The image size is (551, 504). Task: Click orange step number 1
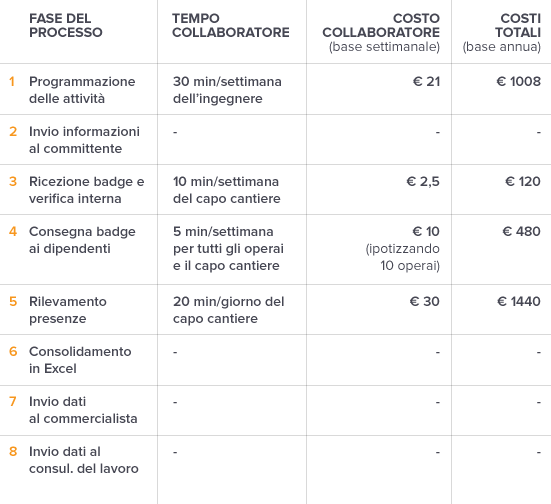12,82
